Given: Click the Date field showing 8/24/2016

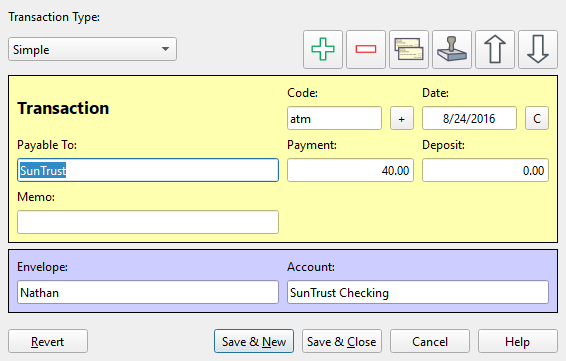Looking at the screenshot, I should [469, 118].
